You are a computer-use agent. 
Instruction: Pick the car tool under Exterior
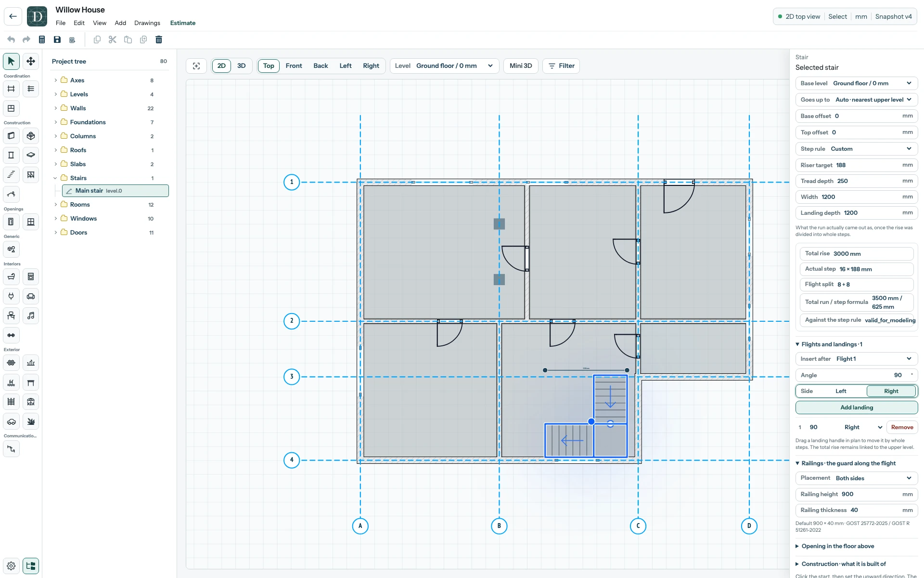click(11, 421)
